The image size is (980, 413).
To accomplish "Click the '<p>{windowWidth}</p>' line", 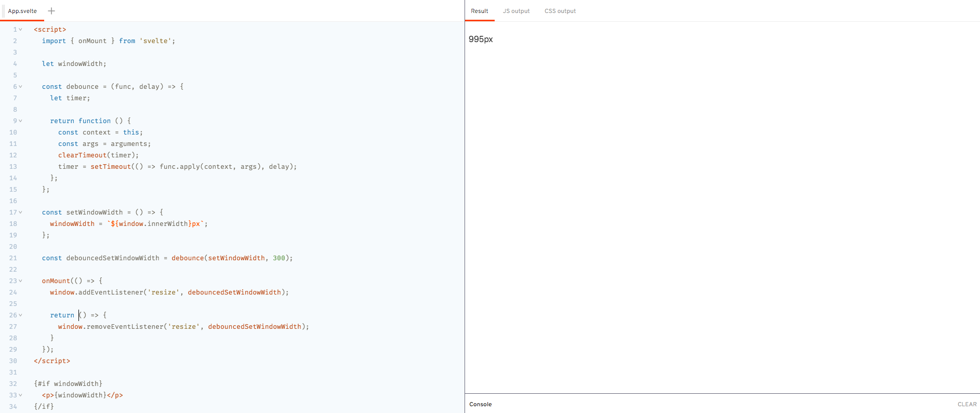I will point(82,395).
